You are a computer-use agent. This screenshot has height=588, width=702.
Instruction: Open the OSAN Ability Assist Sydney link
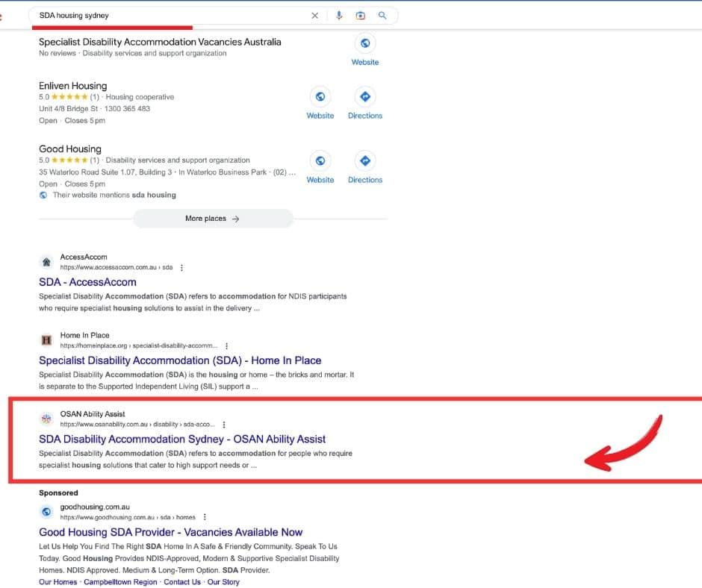click(182, 440)
